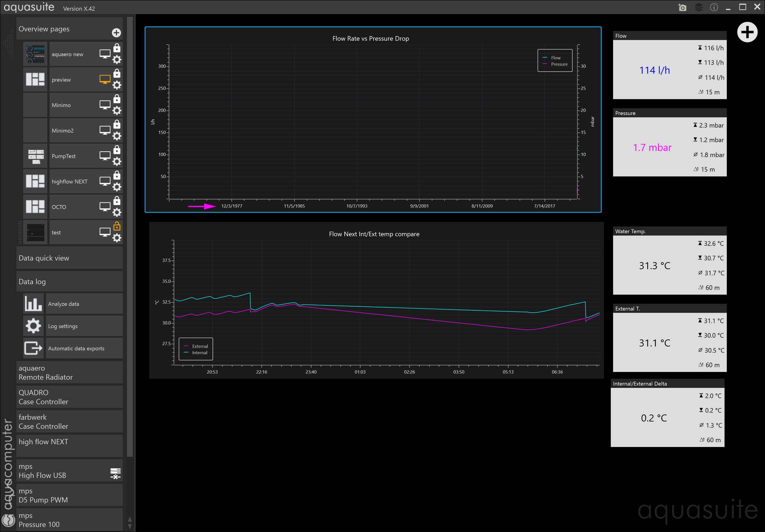Open Log settings
Screen dimensions: 765x532
tap(83, 326)
